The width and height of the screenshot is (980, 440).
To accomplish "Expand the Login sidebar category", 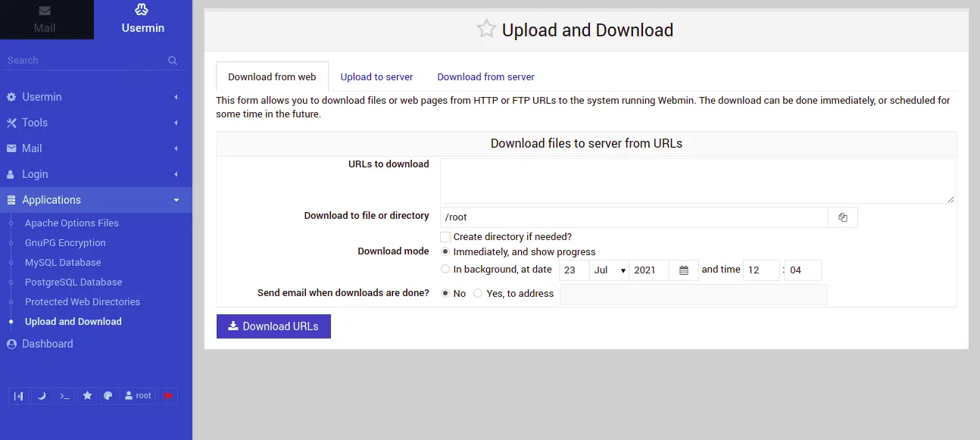I will point(96,174).
